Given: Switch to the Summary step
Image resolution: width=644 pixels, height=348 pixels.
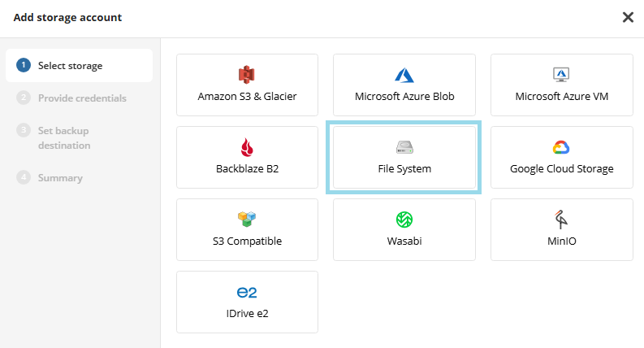Looking at the screenshot, I should tap(60, 177).
